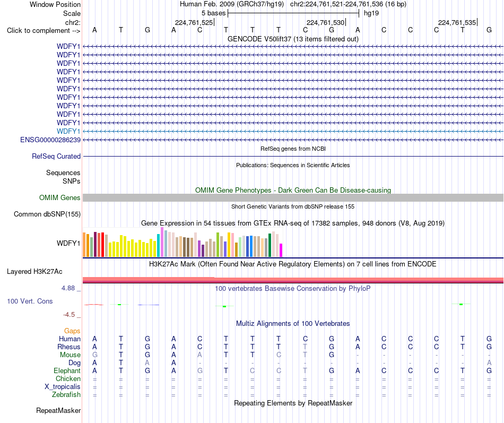Click the Scale label on the left

click(72, 13)
